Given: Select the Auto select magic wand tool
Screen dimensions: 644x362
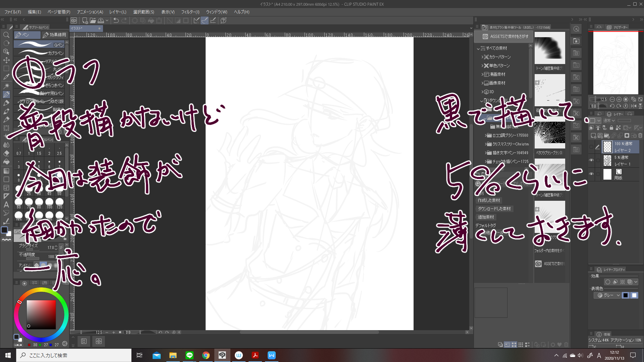Looking at the screenshot, I should tap(6, 86).
